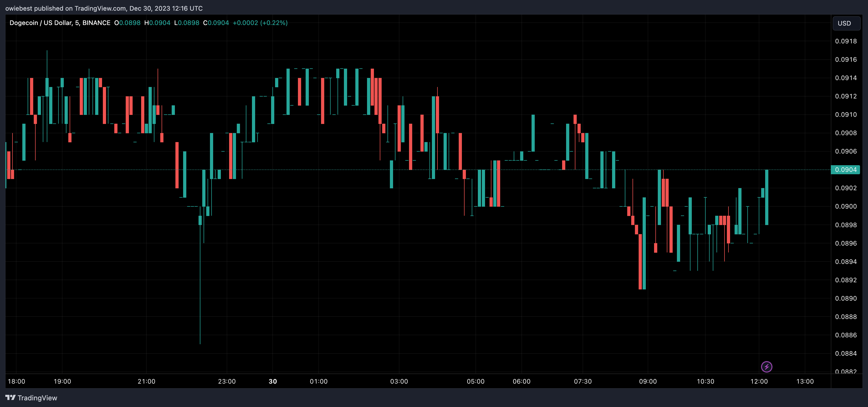Click the current price label 0.0904
Image resolution: width=868 pixels, height=407 pixels.
pyautogui.click(x=846, y=170)
